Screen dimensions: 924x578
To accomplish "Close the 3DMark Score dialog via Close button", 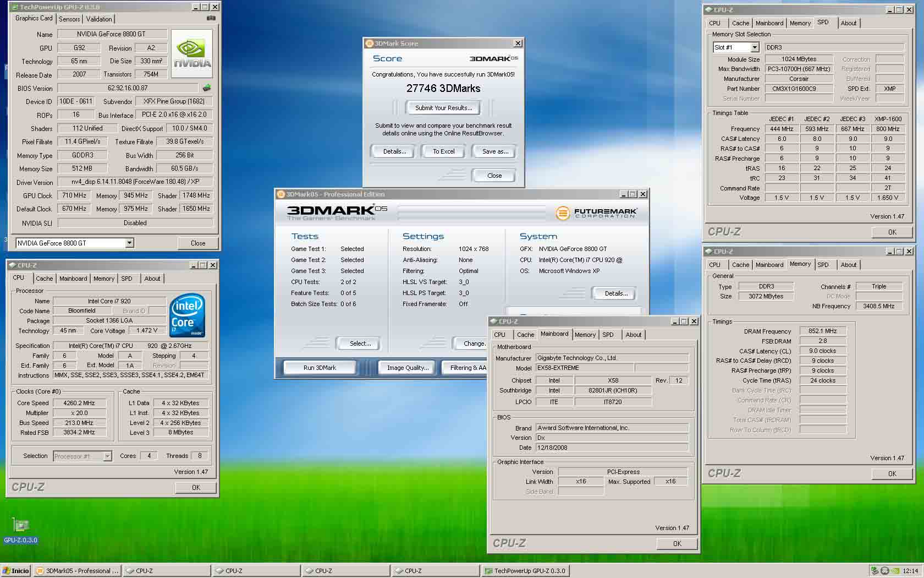I will pos(494,176).
